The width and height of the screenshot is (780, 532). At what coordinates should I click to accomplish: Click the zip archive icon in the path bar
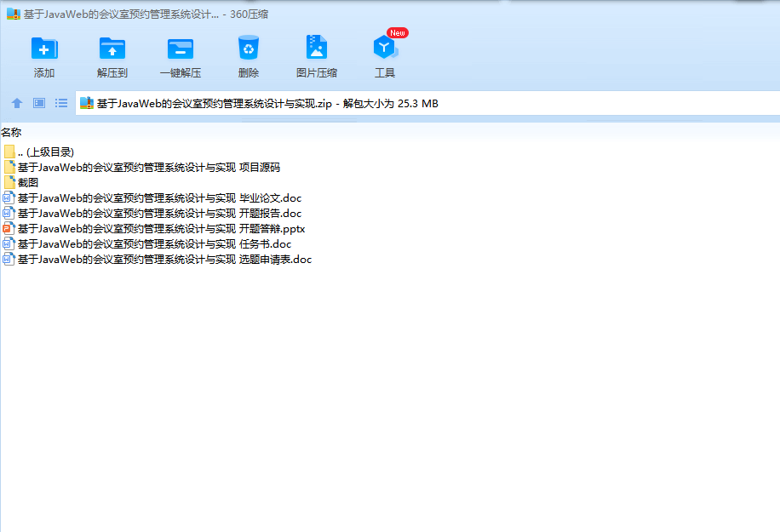(87, 103)
